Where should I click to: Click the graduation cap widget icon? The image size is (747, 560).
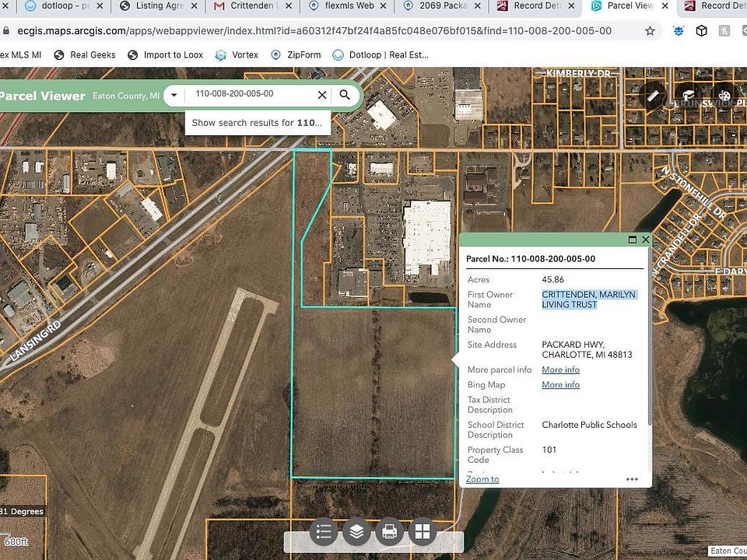click(x=689, y=95)
